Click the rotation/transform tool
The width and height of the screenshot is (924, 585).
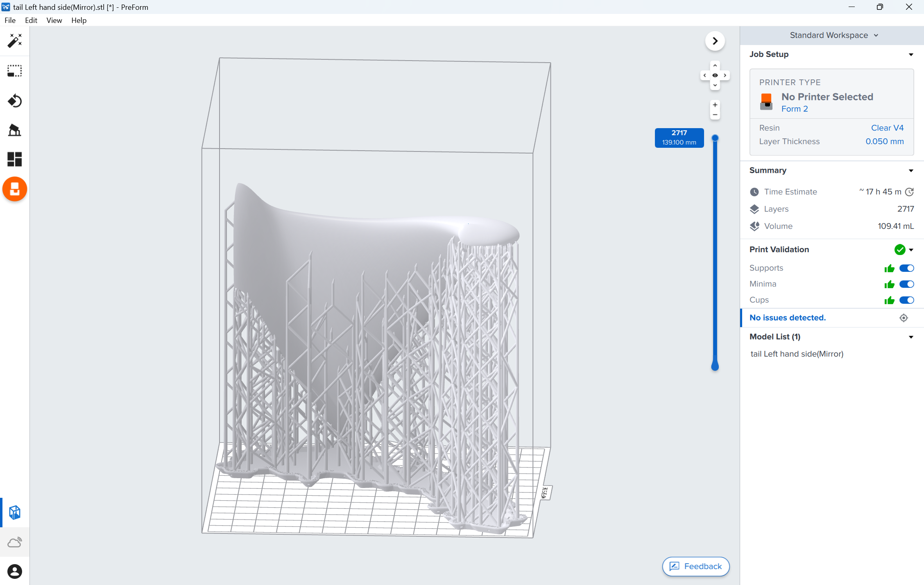click(15, 101)
